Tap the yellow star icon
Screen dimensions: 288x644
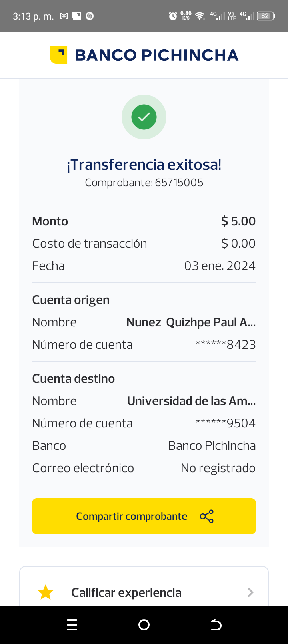coord(46,592)
